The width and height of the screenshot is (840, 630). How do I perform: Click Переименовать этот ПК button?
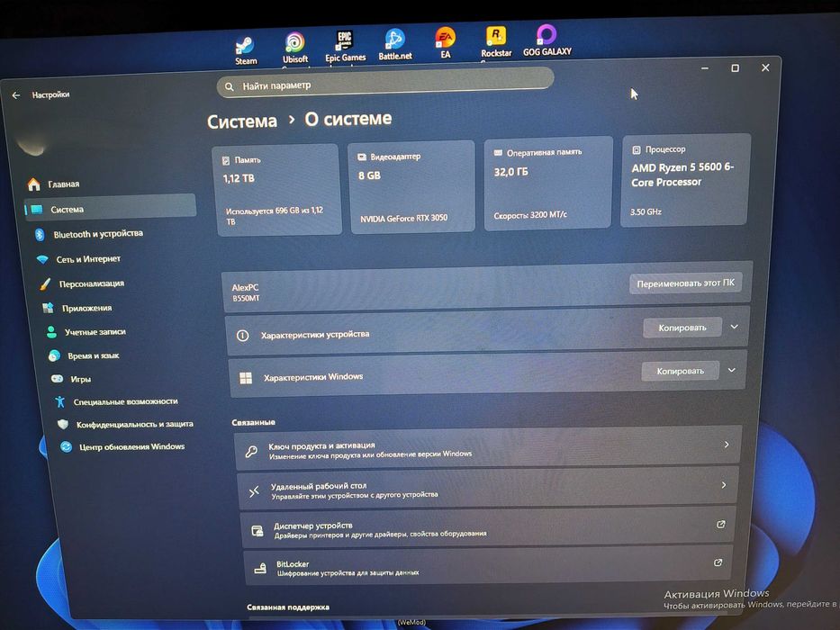685,283
